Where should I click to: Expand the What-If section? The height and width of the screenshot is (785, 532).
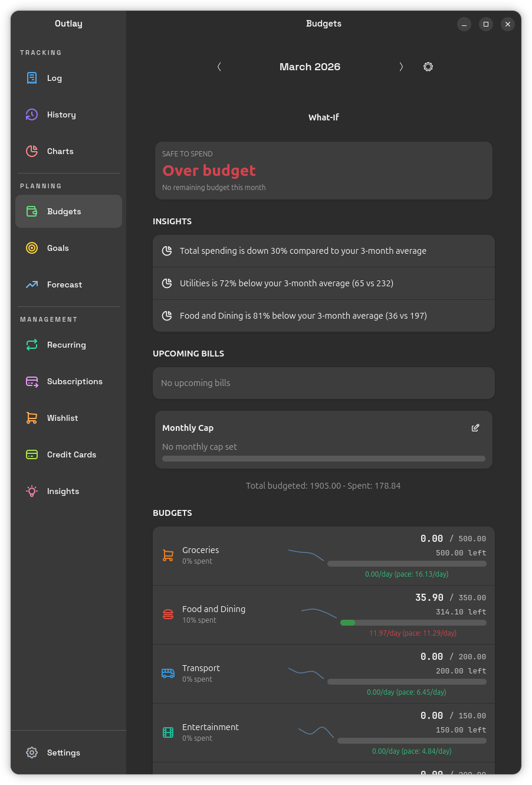pyautogui.click(x=323, y=117)
